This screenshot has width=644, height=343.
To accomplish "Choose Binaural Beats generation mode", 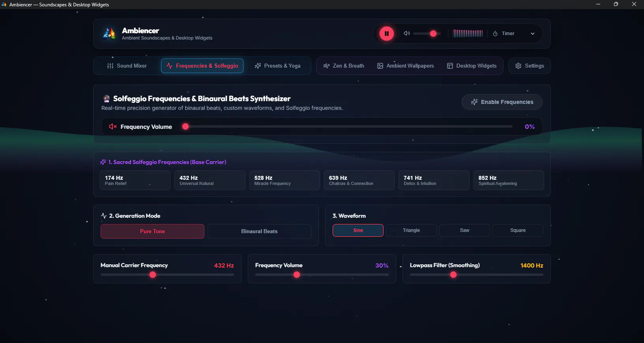I will pos(259,231).
